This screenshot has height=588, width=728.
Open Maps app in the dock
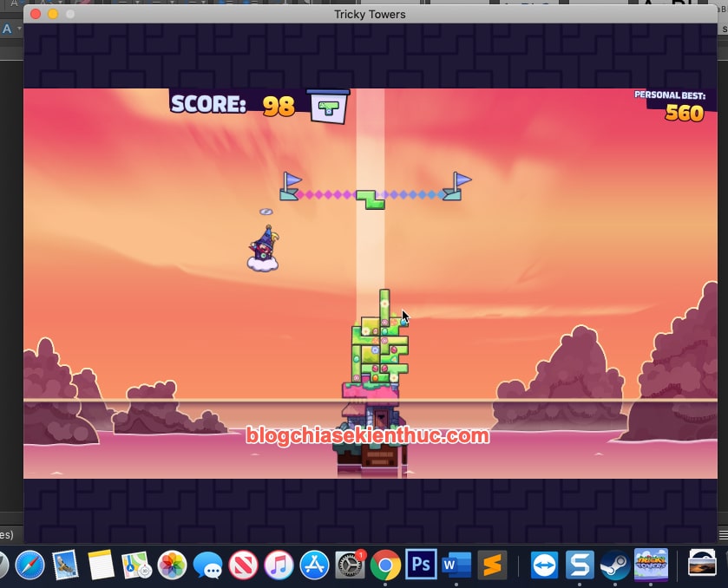coord(136,565)
